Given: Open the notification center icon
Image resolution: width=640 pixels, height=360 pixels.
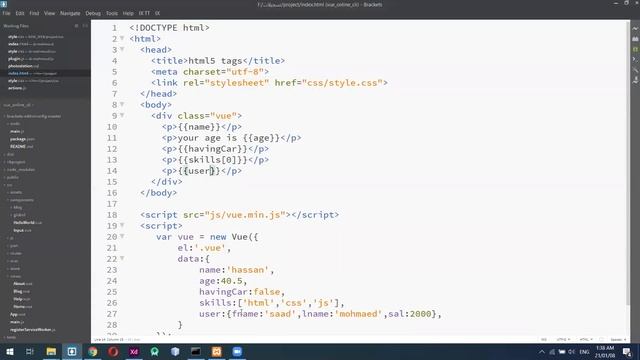Looking at the screenshot, I should click(x=627, y=351).
